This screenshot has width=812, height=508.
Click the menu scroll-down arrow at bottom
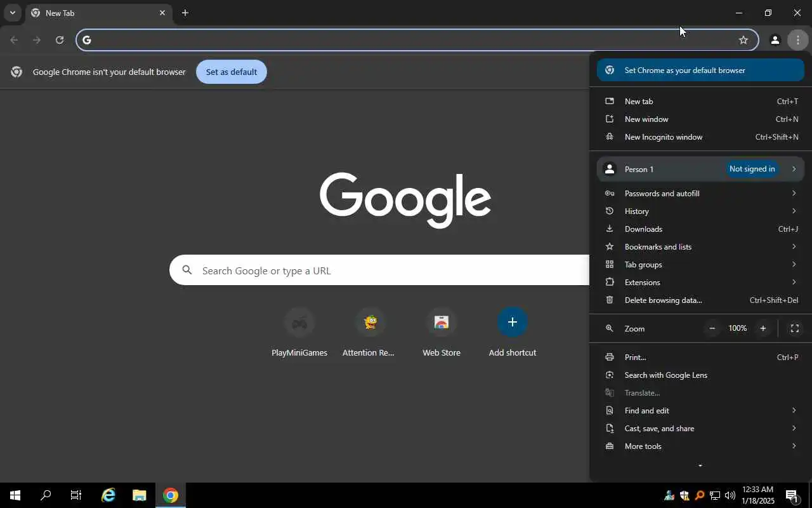[x=700, y=466]
